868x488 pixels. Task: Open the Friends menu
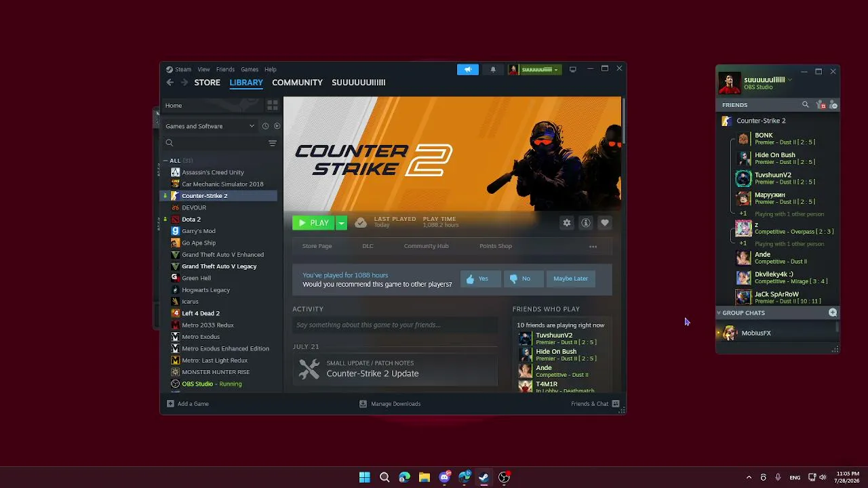tap(225, 69)
